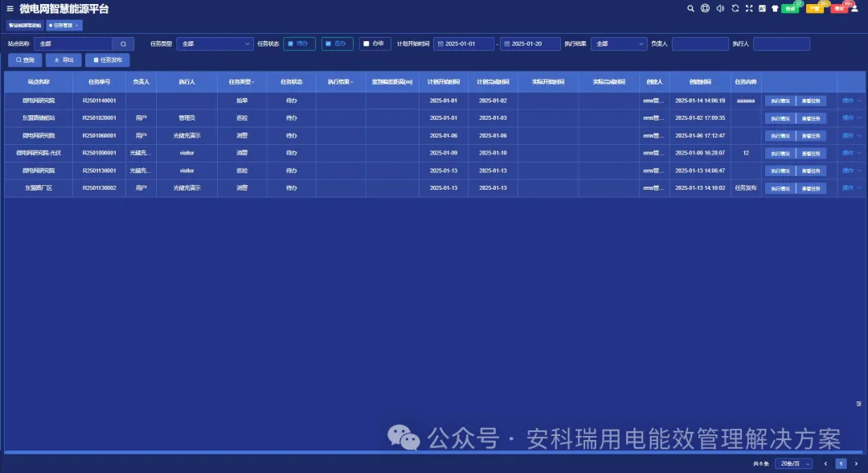This screenshot has height=473, width=868.
Task: Click the magnifier in station name field
Action: 124,43
